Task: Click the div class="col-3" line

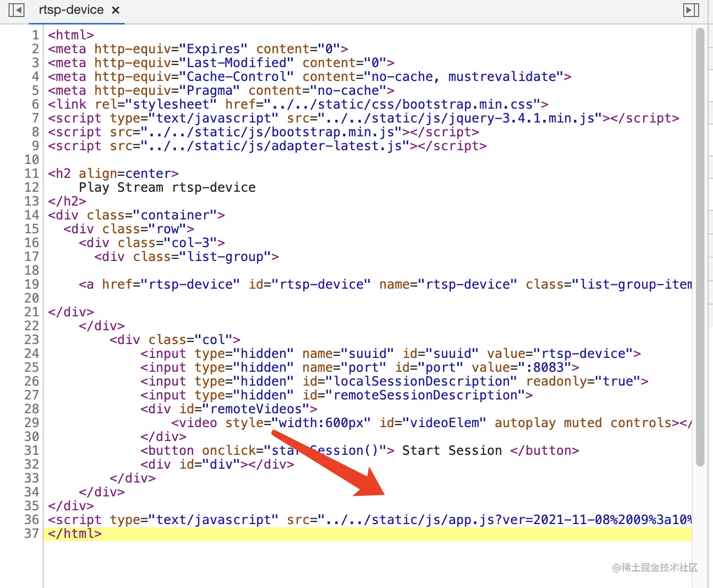Action: 152,243
